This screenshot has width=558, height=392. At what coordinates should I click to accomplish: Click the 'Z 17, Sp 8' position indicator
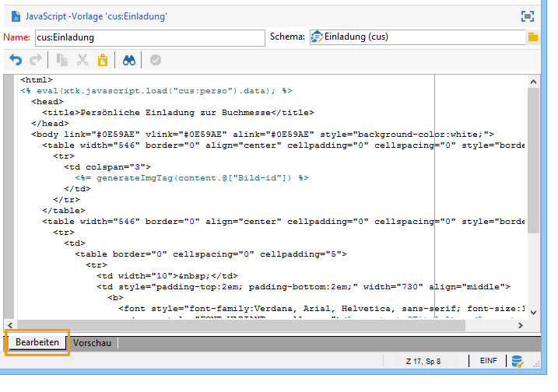coord(423,362)
